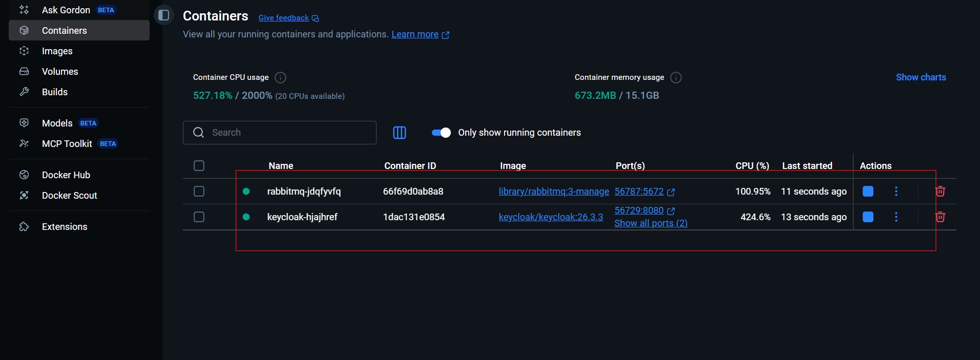Viewport: 980px width, 360px height.
Task: Delete the rabbitmq-jdqfyvfq container
Action: coord(940,192)
